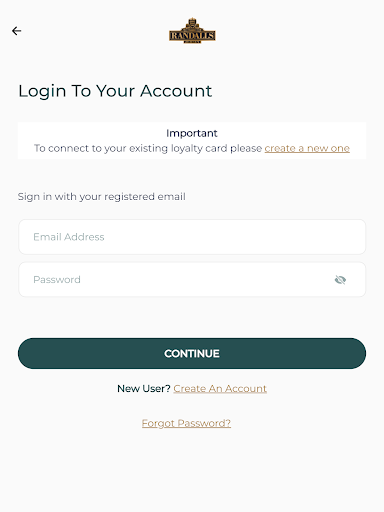Select the Important notice banner
This screenshot has width=384, height=512.
pos(192,140)
